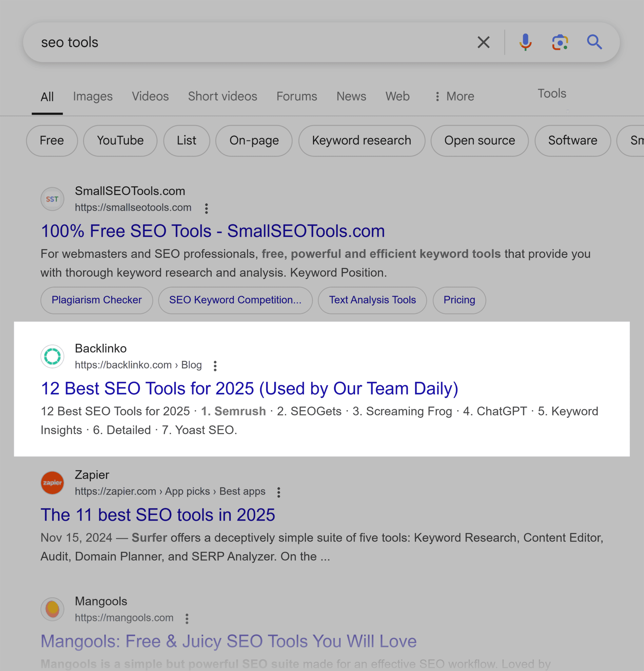
Task: Open Google Lens image search icon
Action: coord(560,43)
